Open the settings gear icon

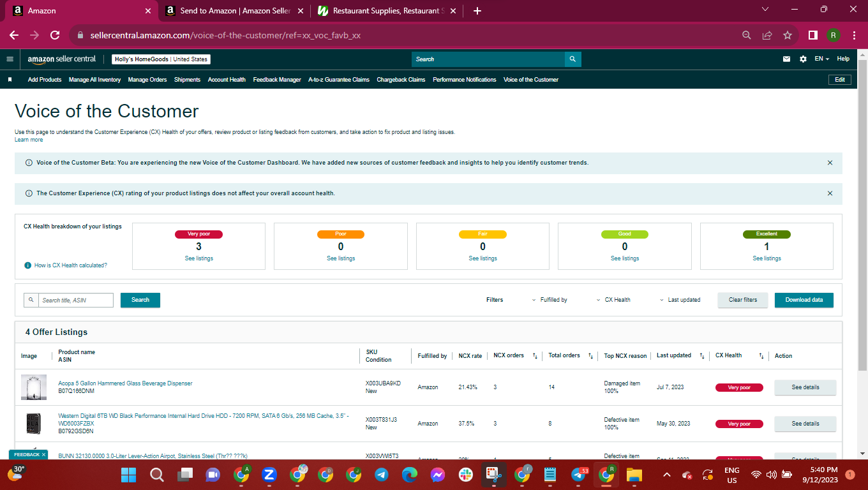pos(803,59)
